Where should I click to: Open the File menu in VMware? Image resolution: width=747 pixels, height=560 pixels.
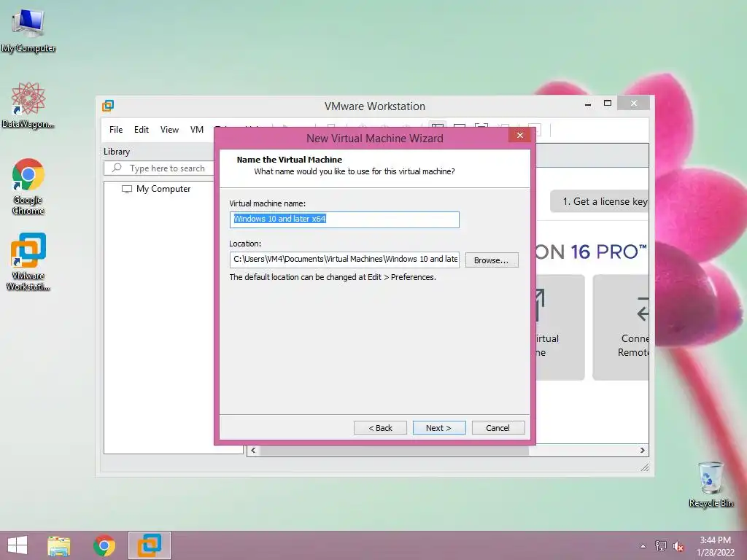click(116, 130)
